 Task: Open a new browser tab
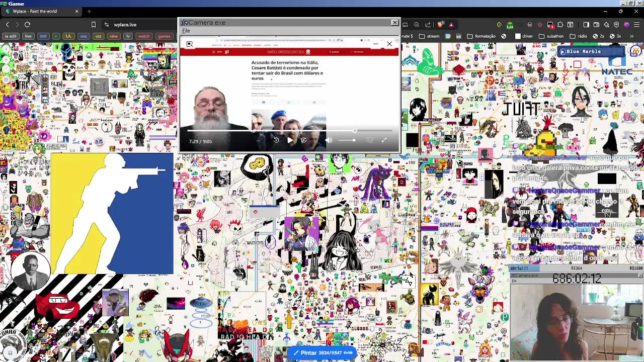click(x=89, y=11)
